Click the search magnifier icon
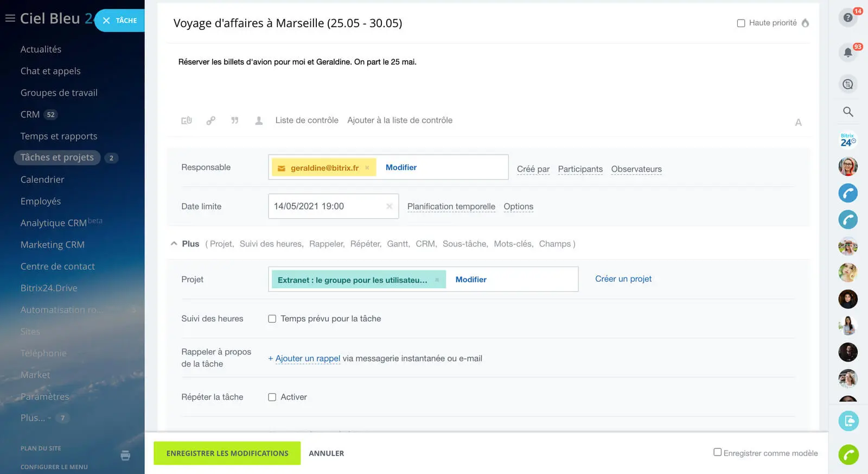 (848, 112)
